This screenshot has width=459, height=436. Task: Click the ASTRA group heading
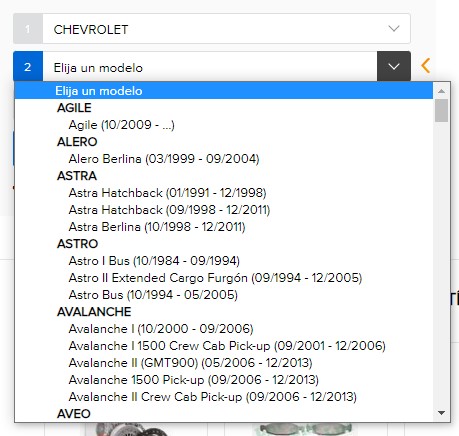point(77,176)
